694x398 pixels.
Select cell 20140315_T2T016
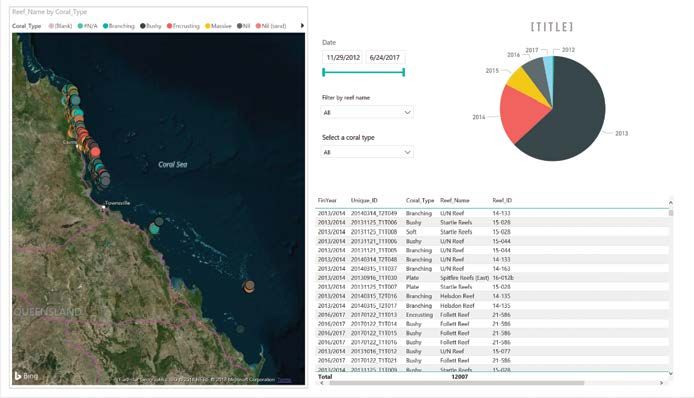pyautogui.click(x=374, y=296)
